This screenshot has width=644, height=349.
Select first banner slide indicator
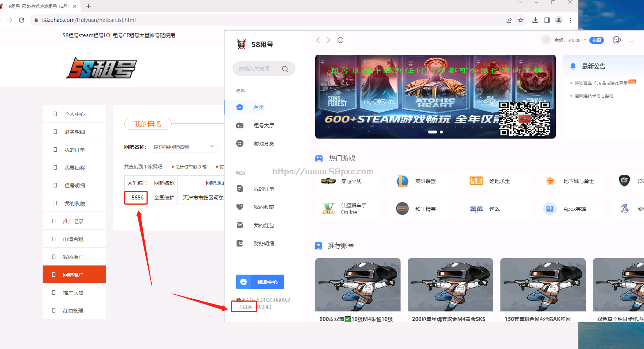pos(433,132)
